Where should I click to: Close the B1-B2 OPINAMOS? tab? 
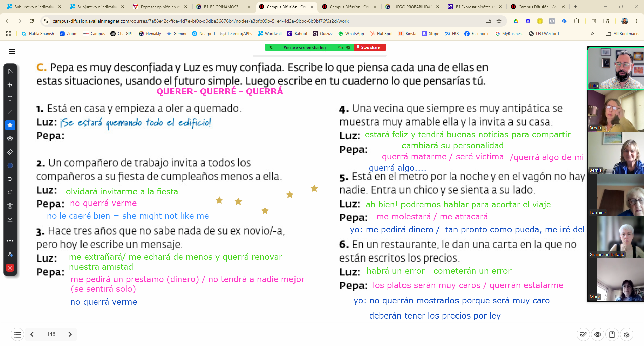[249, 7]
